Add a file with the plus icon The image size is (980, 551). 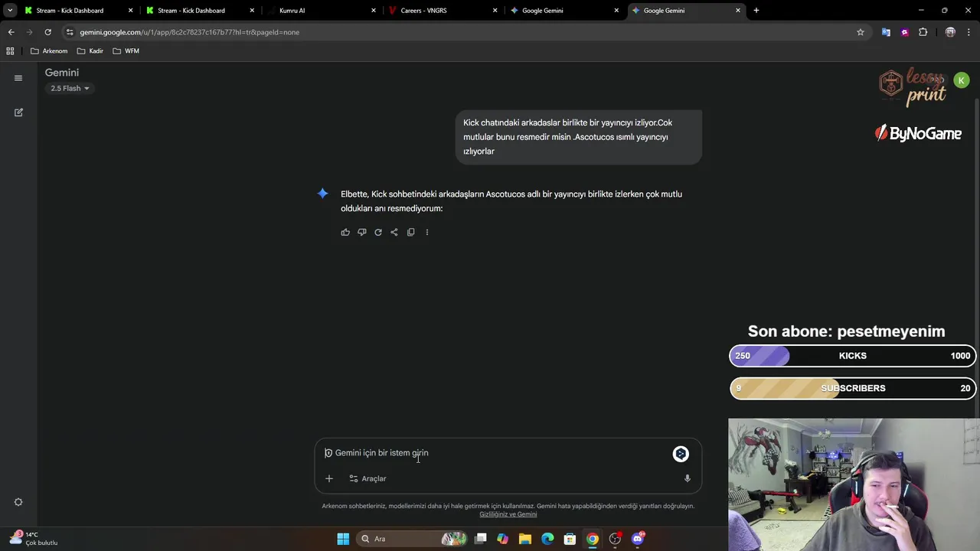point(329,478)
